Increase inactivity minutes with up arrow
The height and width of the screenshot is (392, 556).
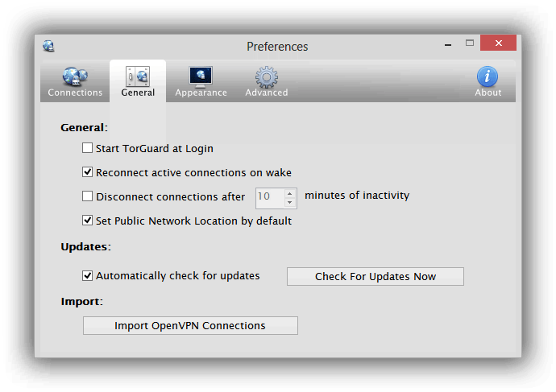click(x=290, y=194)
